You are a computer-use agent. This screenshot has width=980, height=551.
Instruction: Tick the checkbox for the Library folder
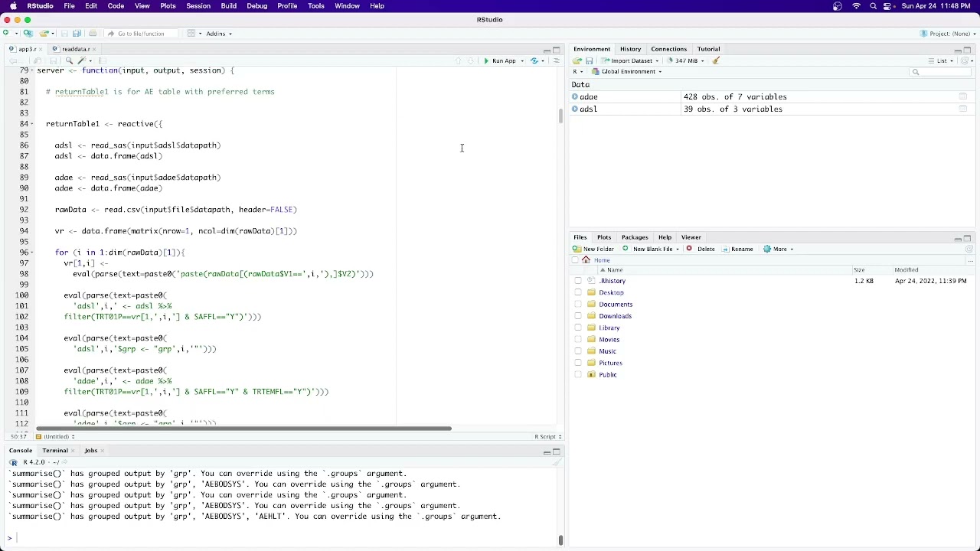(578, 328)
